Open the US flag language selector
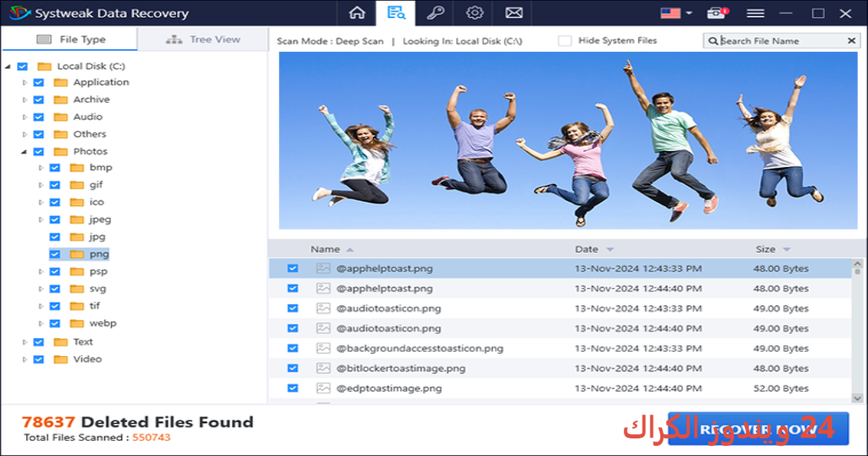Image resolution: width=868 pixels, height=456 pixels. 670,13
